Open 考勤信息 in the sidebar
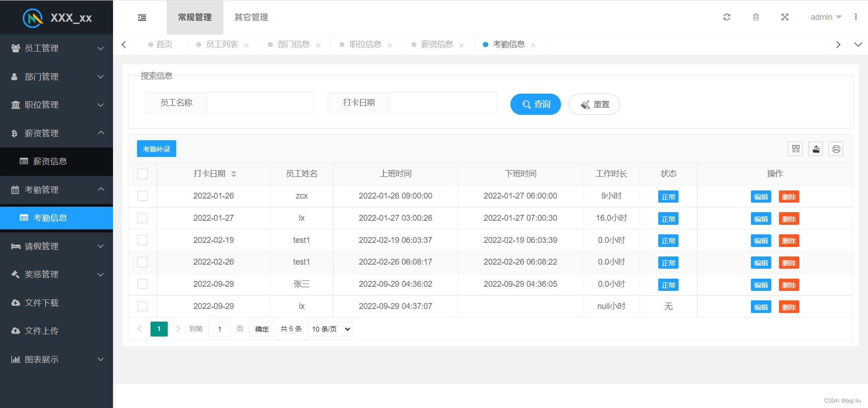The width and height of the screenshot is (868, 408). (57, 218)
